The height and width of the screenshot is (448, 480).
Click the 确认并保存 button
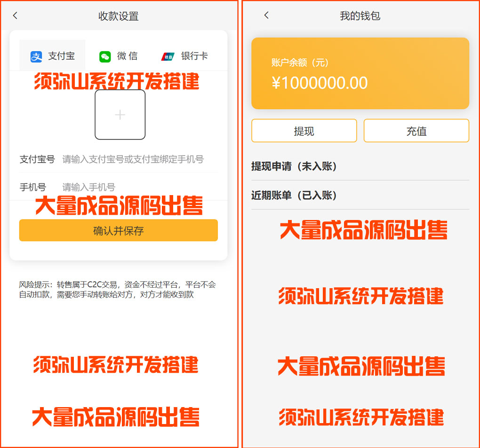[x=119, y=230]
